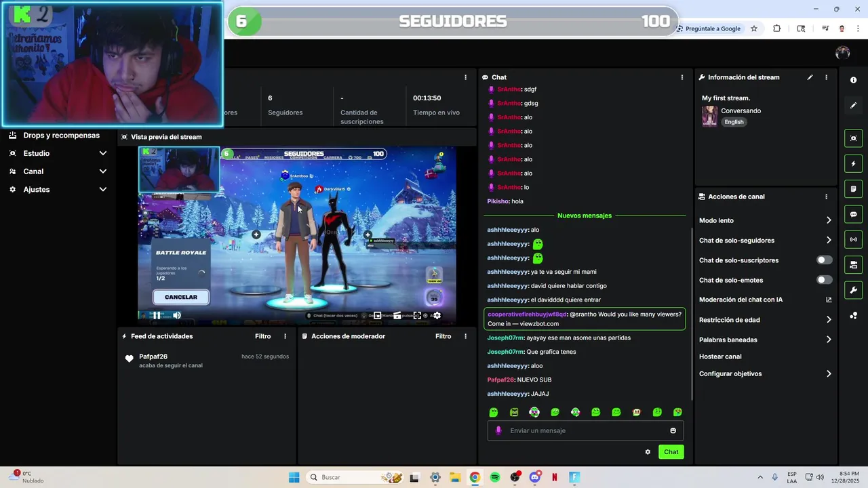Expand Modo lento options
This screenshot has height=488, width=868.
[x=829, y=220]
